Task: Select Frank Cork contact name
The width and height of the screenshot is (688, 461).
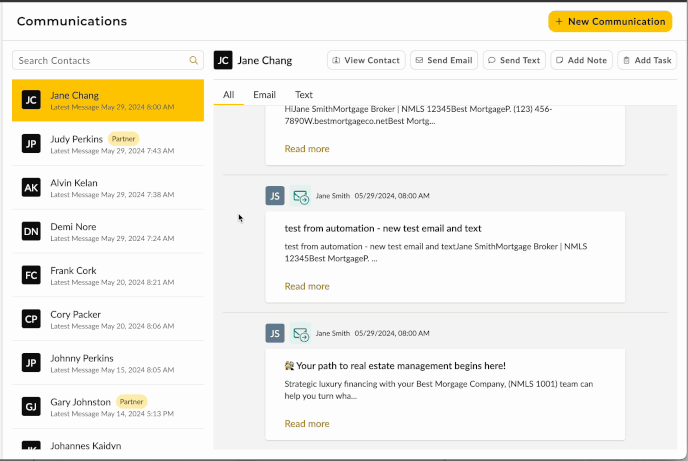Action: pyautogui.click(x=73, y=271)
